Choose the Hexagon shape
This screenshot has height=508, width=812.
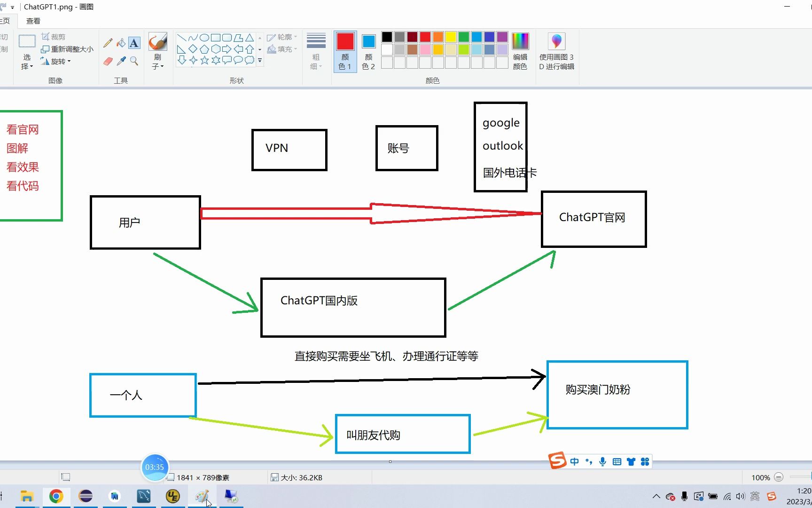pyautogui.click(x=215, y=49)
